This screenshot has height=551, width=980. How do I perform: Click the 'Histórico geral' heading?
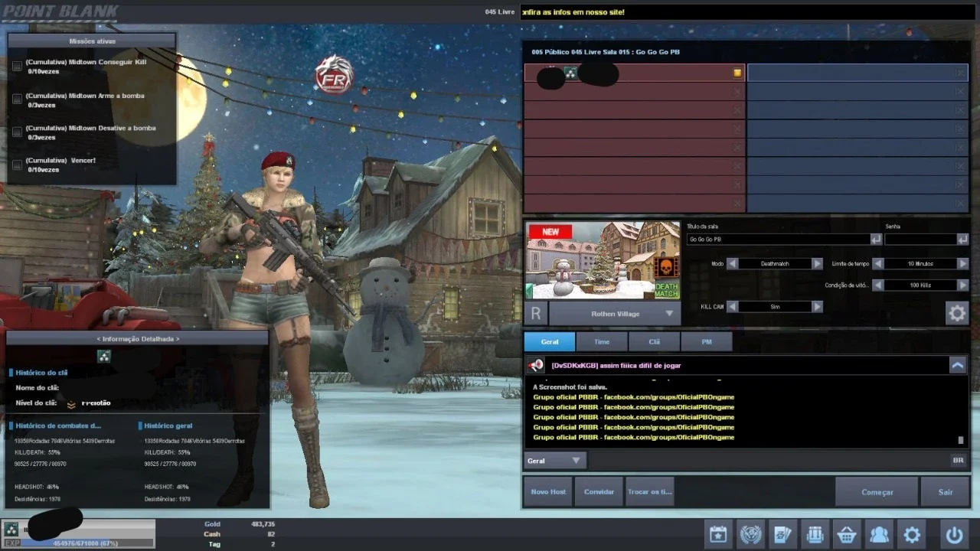tap(168, 425)
